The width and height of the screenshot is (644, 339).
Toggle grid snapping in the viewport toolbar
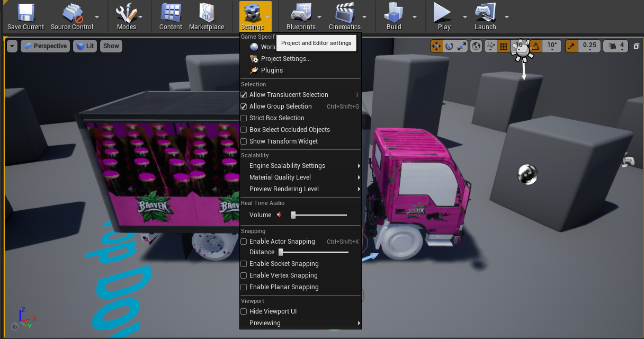(x=503, y=46)
